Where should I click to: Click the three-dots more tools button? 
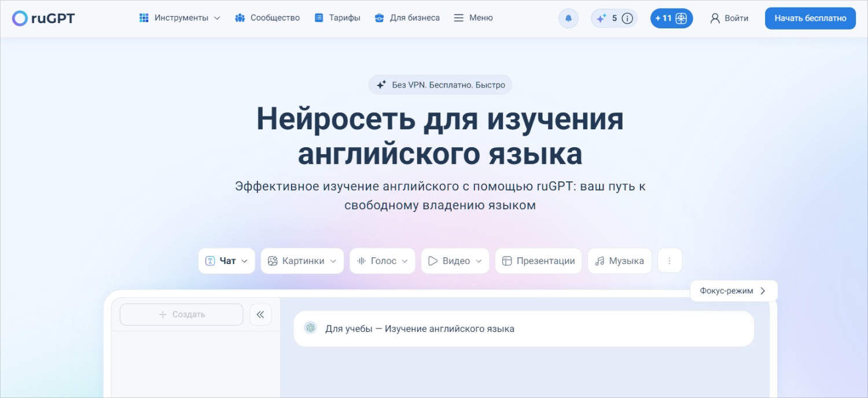point(670,261)
